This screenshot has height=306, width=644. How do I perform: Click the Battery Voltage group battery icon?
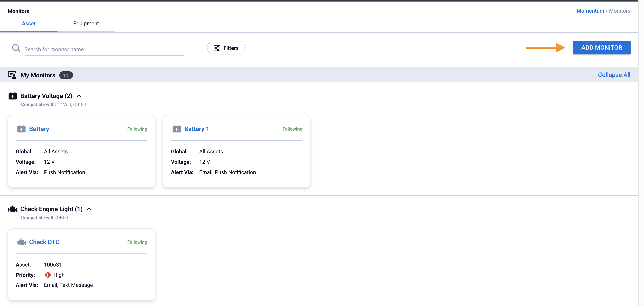(12, 96)
